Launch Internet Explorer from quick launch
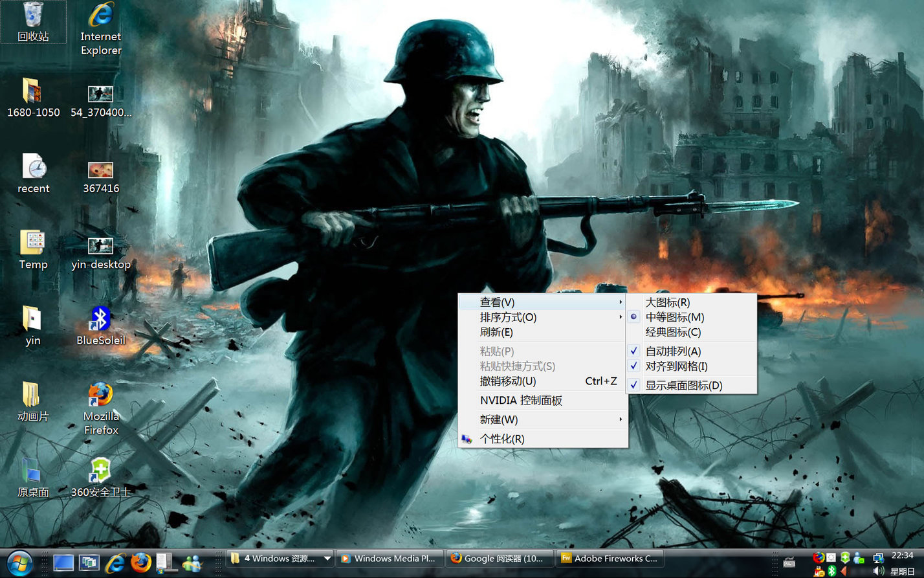 (115, 562)
